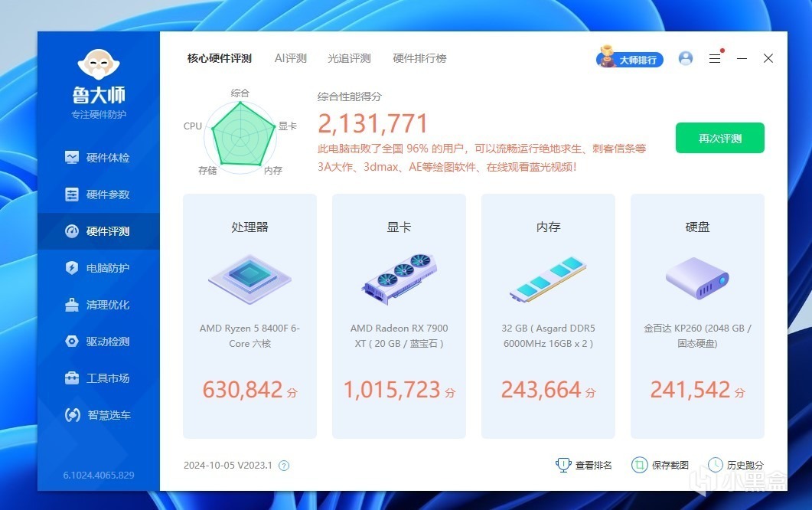The height and width of the screenshot is (510, 812).
Task: Click the version help question-mark icon
Action: [x=284, y=466]
